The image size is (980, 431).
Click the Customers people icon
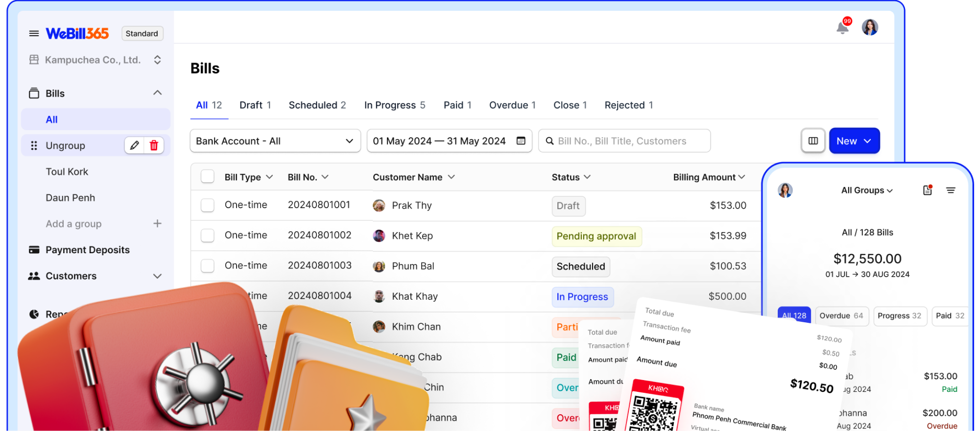pos(34,276)
